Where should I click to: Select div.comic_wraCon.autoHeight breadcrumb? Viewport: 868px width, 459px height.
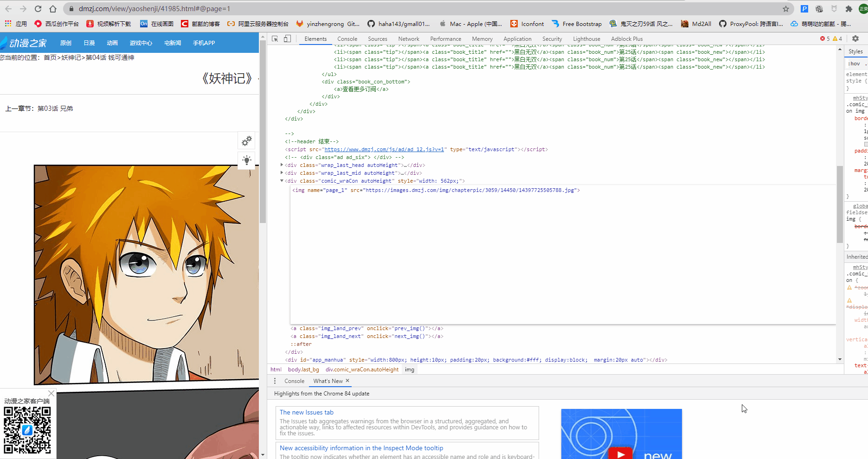[362, 370]
